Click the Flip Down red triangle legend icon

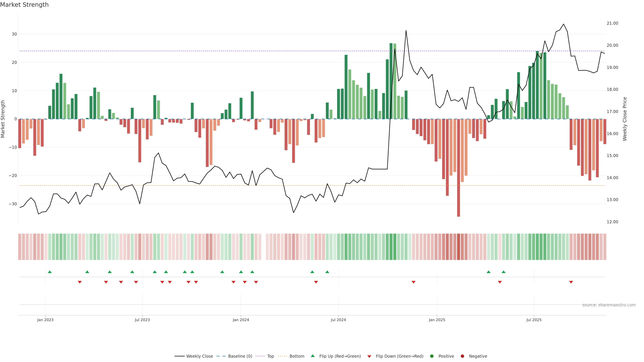369,356
